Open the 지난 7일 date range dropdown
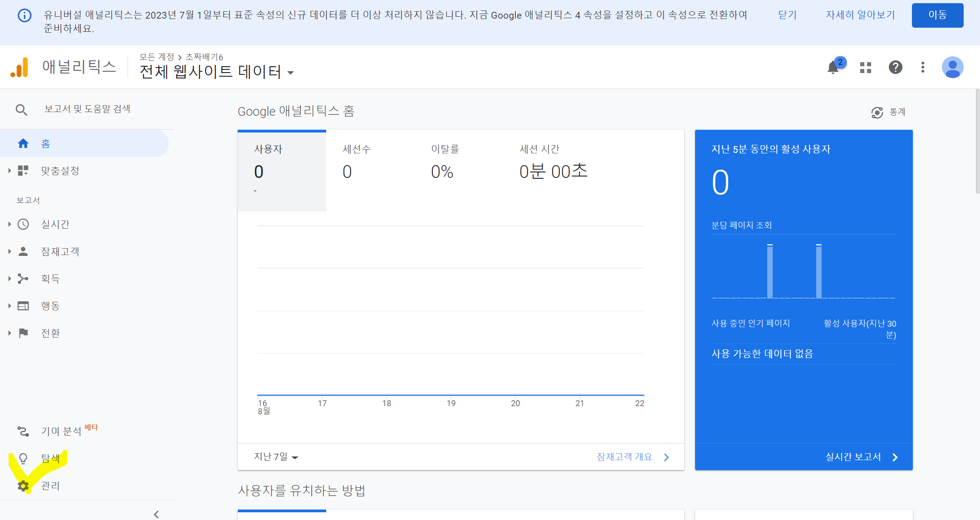This screenshot has width=980, height=520. coord(276,457)
